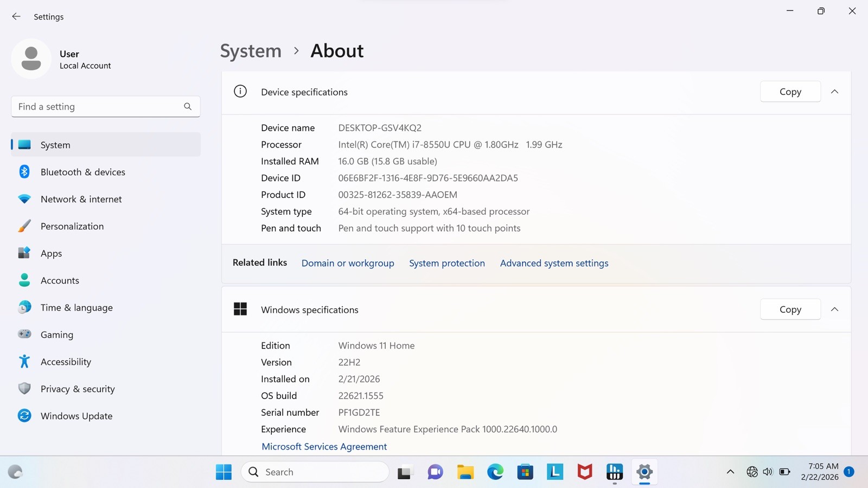Open Gaming settings
The height and width of the screenshot is (488, 868).
pos(106,335)
